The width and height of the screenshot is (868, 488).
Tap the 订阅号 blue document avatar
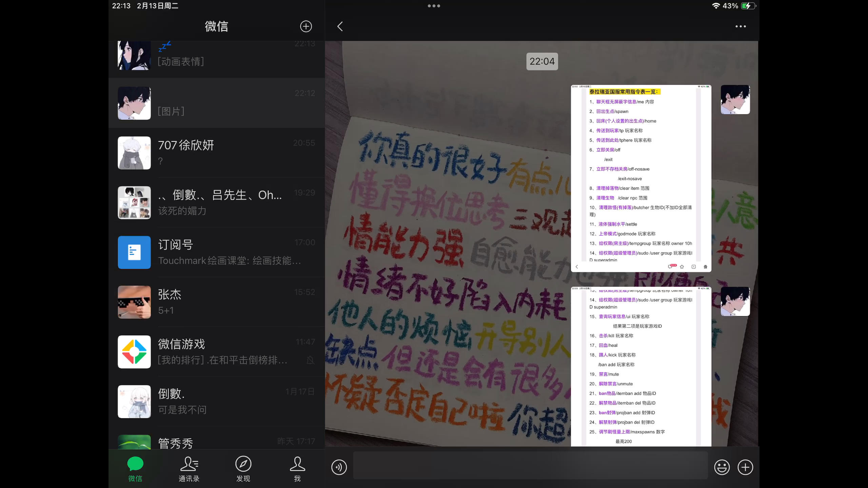coord(134,252)
